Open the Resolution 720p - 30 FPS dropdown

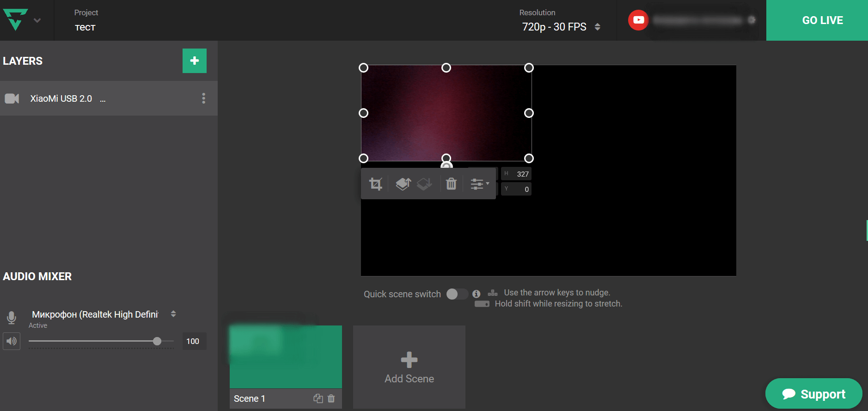click(561, 27)
